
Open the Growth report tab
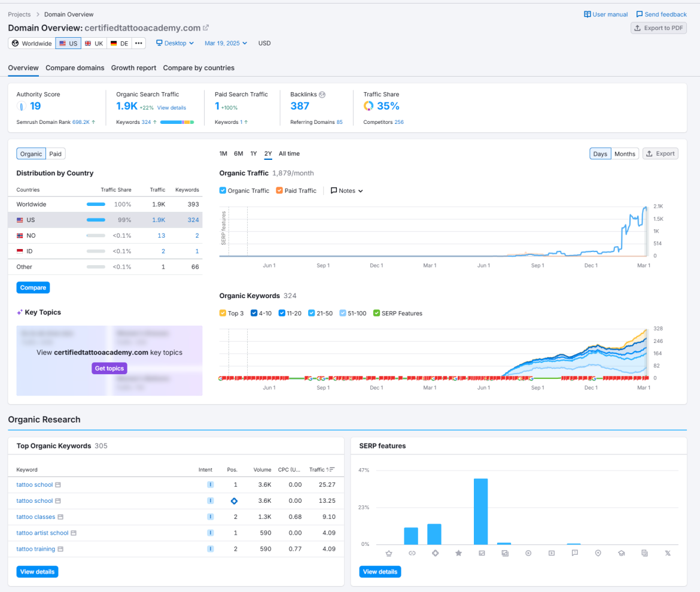coord(133,68)
